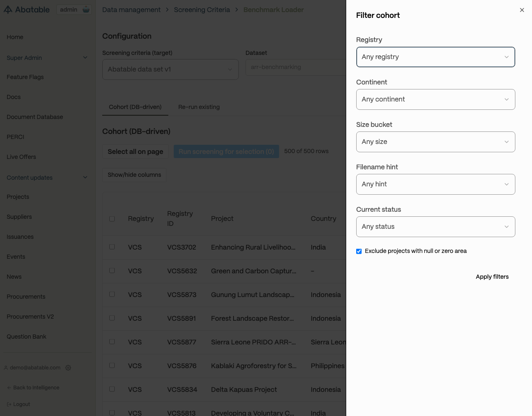Open Feature Flags in sidebar
This screenshot has width=532, height=416.
[25, 77]
